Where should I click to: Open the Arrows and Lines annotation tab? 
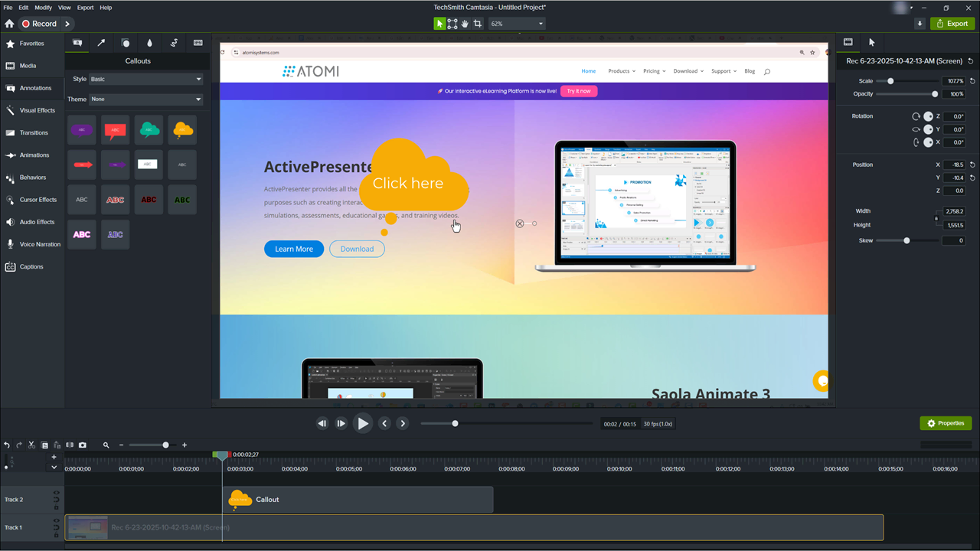(101, 43)
